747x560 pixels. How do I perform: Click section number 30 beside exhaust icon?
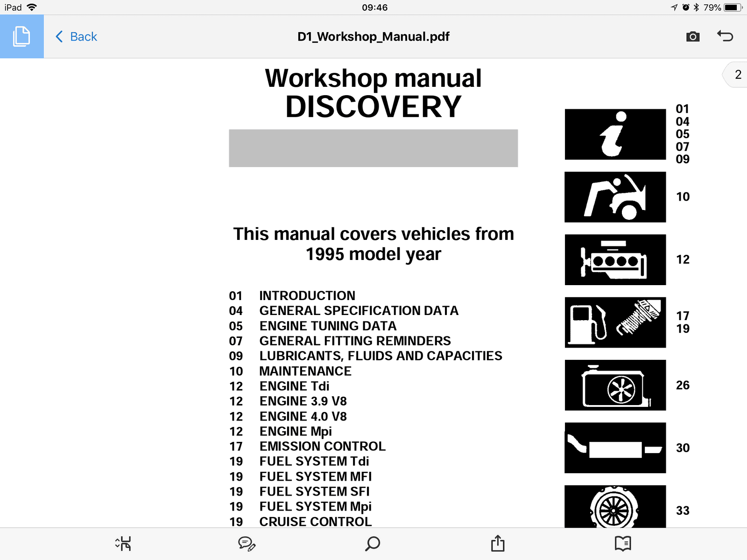683,448
